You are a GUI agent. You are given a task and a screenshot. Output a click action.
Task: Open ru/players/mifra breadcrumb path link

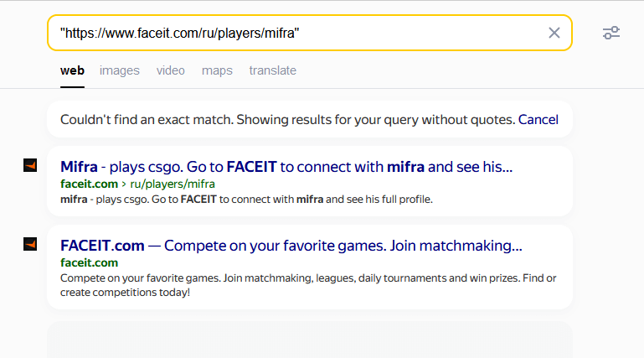(173, 184)
